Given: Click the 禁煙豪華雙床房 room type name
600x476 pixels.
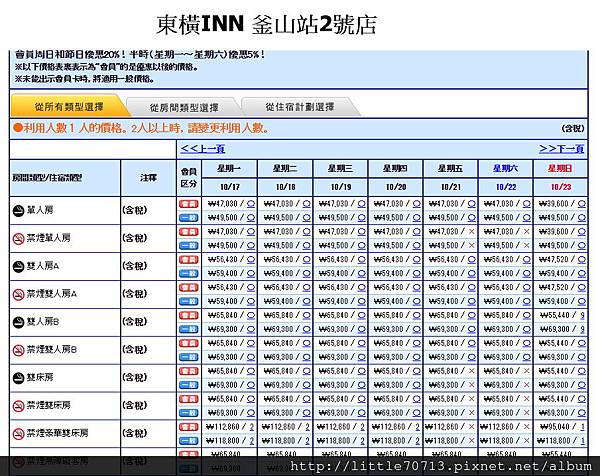Looking at the screenshot, I should click(x=57, y=433).
